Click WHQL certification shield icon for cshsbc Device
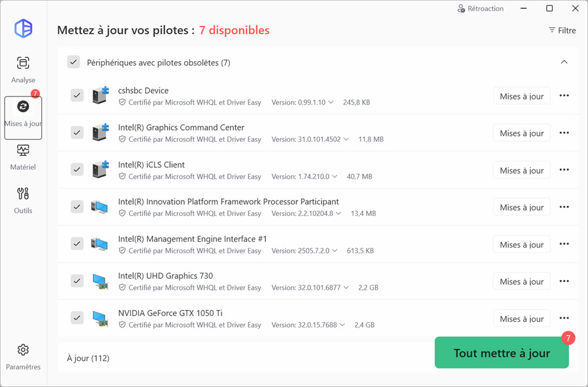Screen dimensions: 588x387 point(122,102)
